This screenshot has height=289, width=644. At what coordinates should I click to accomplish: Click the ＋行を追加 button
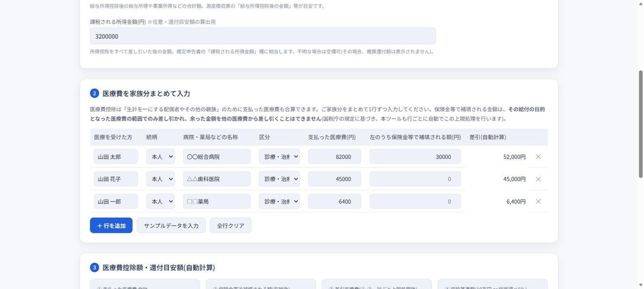(x=111, y=226)
